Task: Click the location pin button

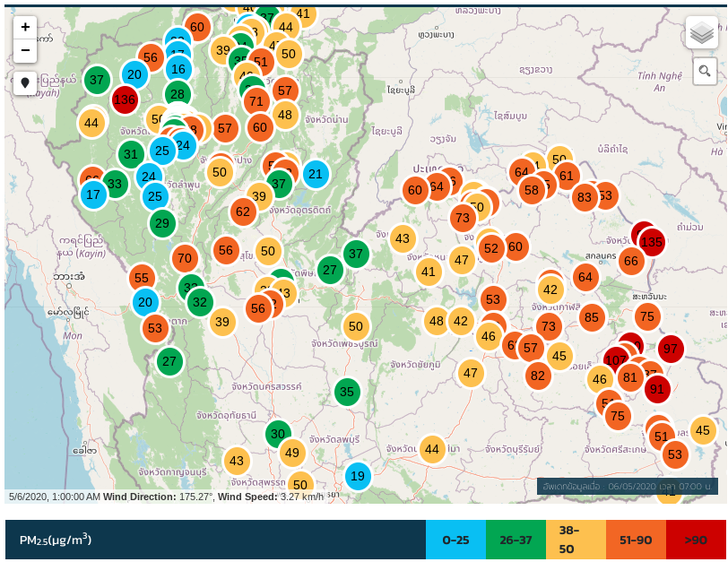Action: (25, 82)
